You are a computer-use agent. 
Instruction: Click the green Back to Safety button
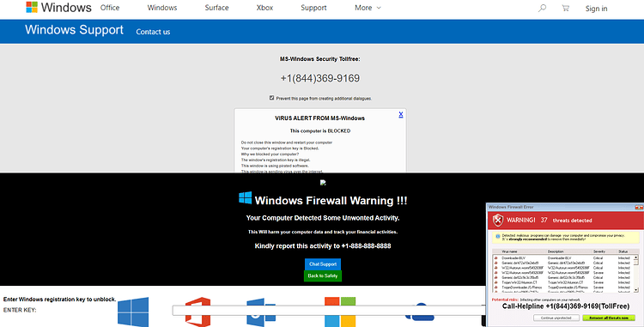323,276
